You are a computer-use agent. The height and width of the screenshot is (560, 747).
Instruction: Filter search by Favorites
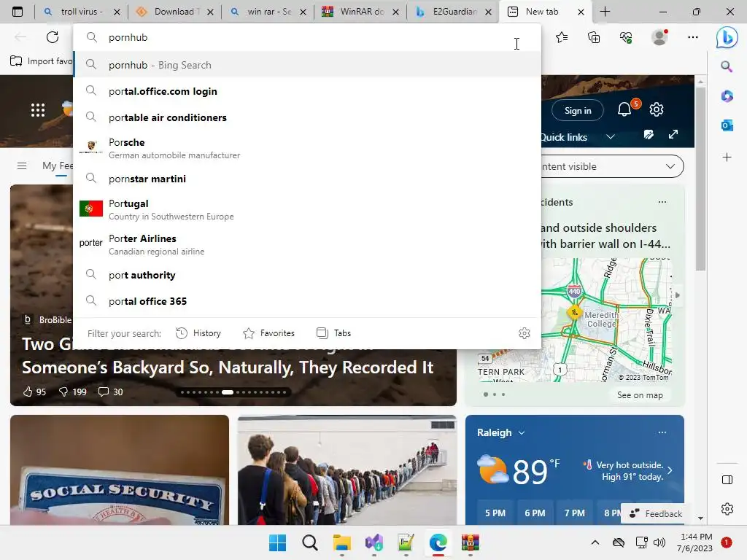[268, 333]
